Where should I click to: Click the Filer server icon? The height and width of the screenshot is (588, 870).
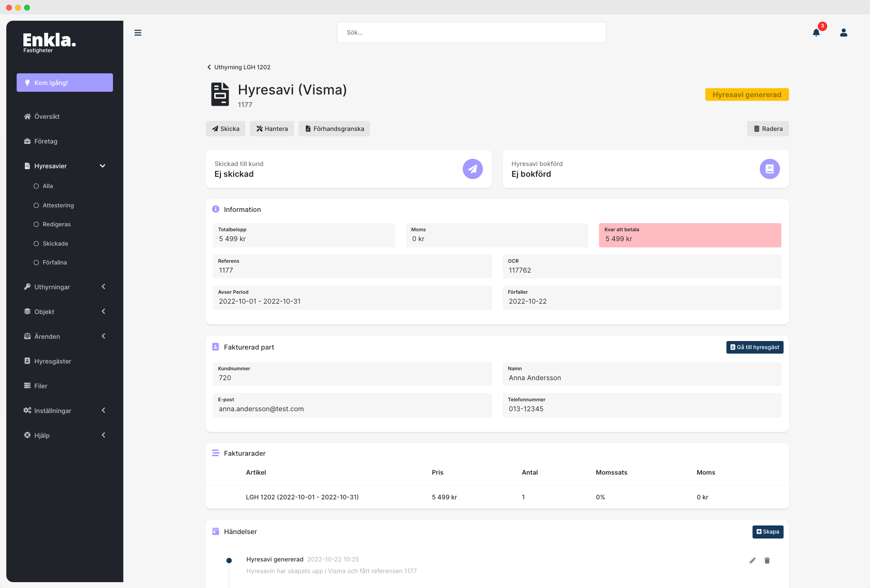[27, 386]
